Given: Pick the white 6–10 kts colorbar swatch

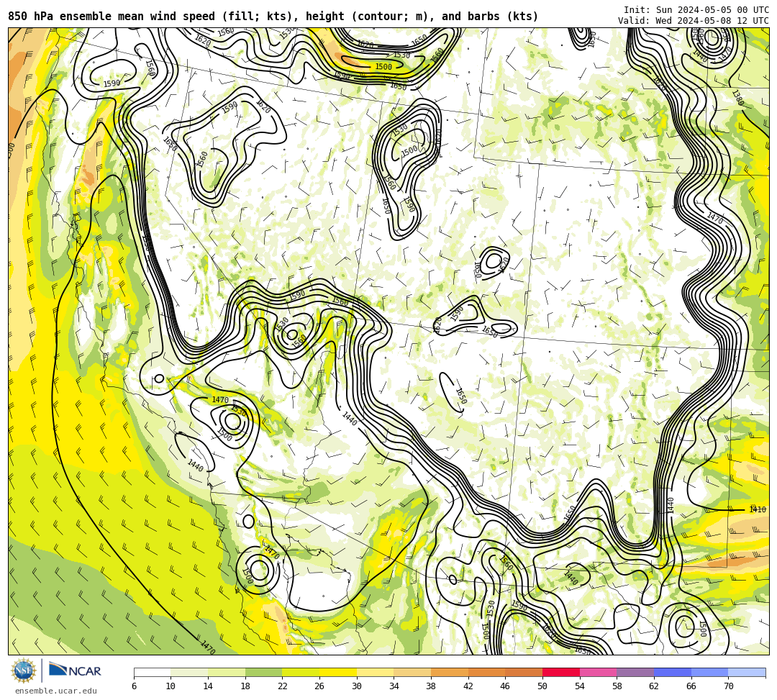Looking at the screenshot, I should [x=152, y=672].
